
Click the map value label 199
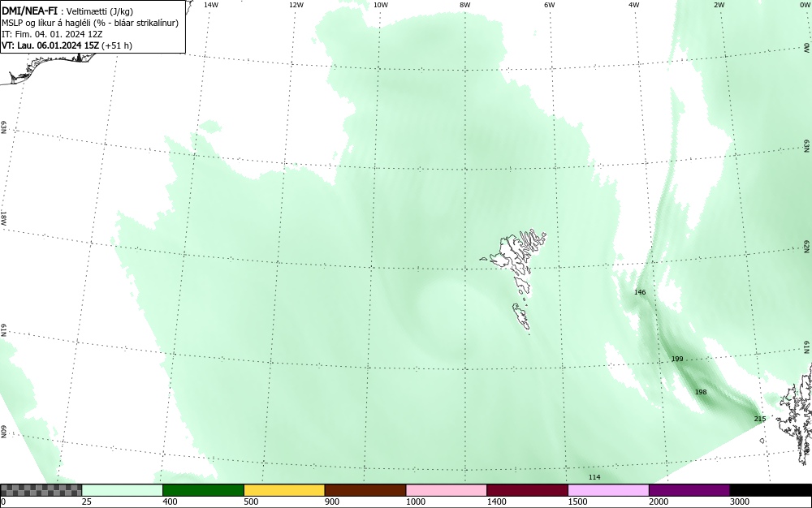click(677, 359)
